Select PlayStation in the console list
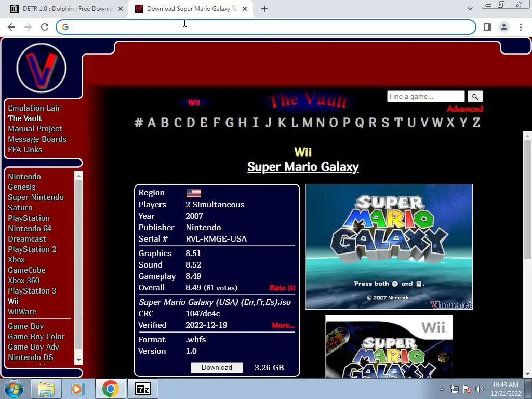The image size is (532, 399). pos(29,218)
